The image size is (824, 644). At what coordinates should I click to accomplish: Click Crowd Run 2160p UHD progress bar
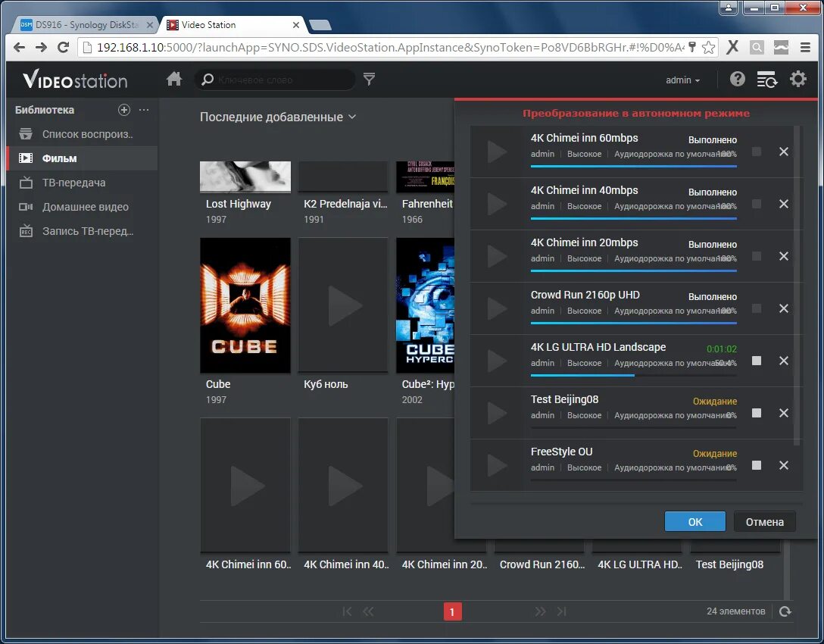click(x=634, y=323)
